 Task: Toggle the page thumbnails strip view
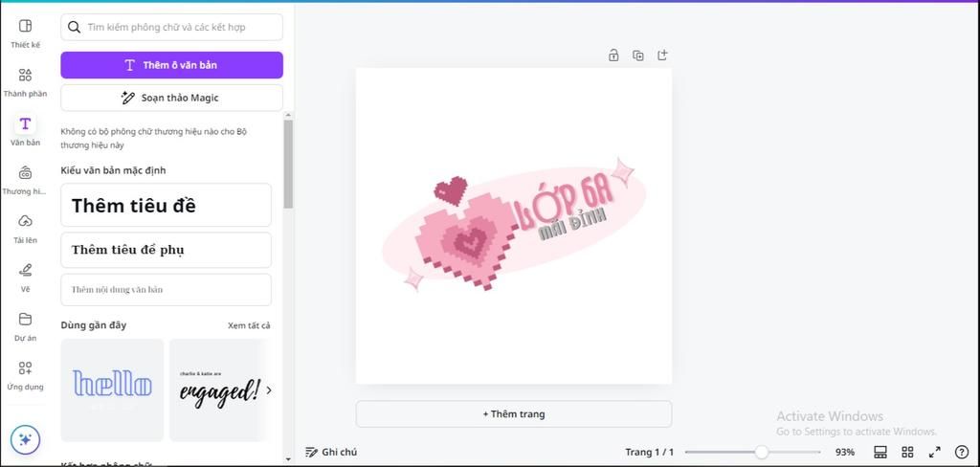pyautogui.click(x=880, y=452)
